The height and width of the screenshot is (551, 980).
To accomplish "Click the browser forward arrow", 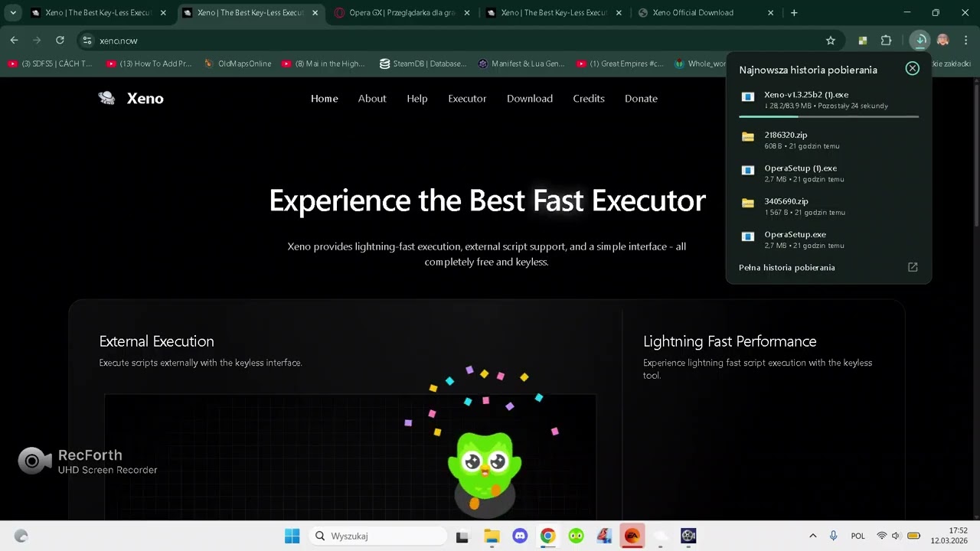I will tap(37, 41).
